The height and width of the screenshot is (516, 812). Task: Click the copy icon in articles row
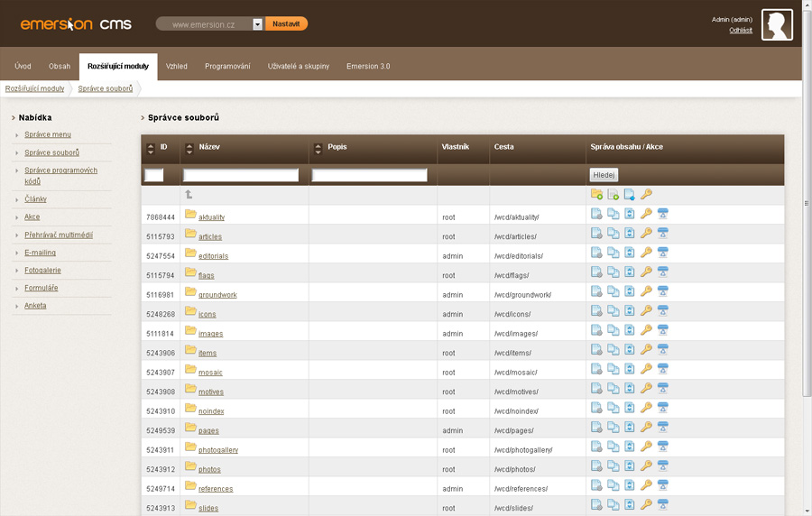[614, 234]
